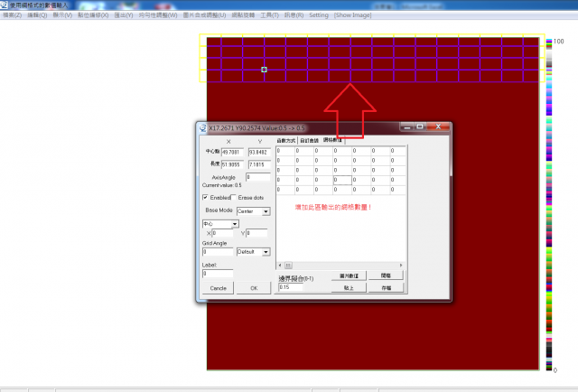The height and width of the screenshot is (392, 578).
Task: Switch to the 自訂曲線 tab
Action: click(x=309, y=140)
